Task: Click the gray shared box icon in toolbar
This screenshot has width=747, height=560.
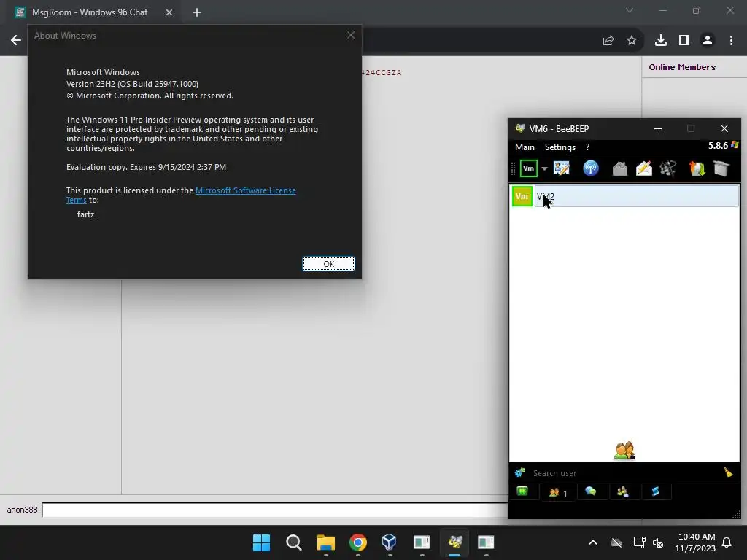Action: [x=721, y=168]
